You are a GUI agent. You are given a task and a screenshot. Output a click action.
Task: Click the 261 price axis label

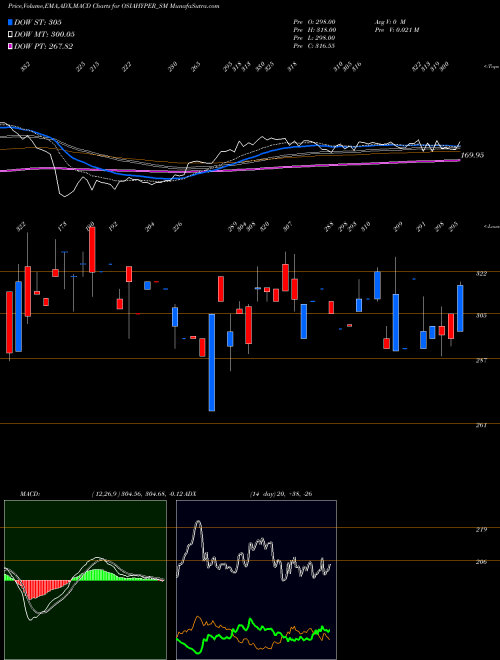point(481,426)
